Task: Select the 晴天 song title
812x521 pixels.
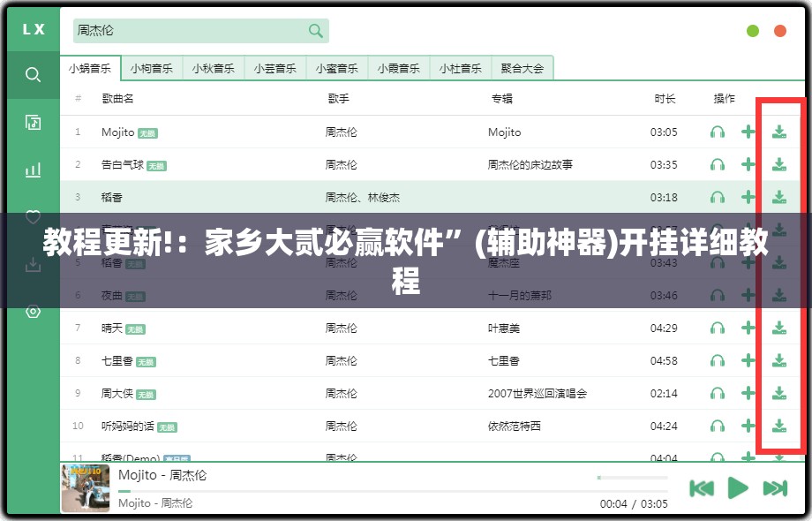Action: pos(112,328)
